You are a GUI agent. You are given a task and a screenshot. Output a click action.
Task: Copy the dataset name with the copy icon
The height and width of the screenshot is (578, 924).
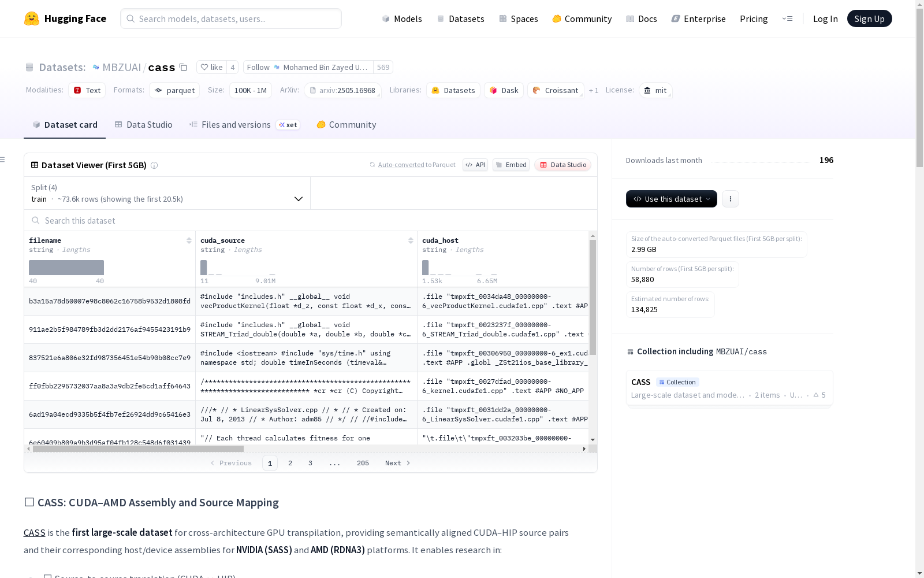tap(183, 67)
